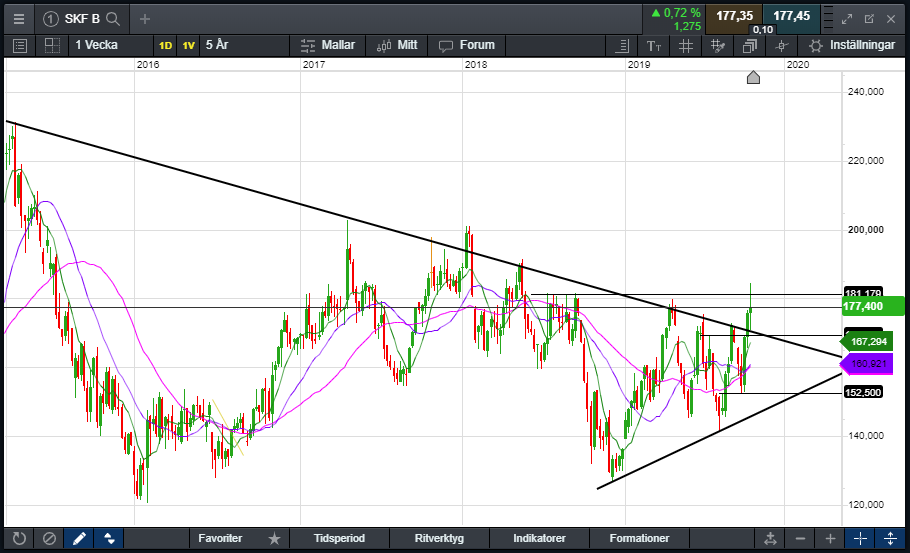Open the text style tool in toolbar
Screen dimensions: 910x553
coord(653,45)
